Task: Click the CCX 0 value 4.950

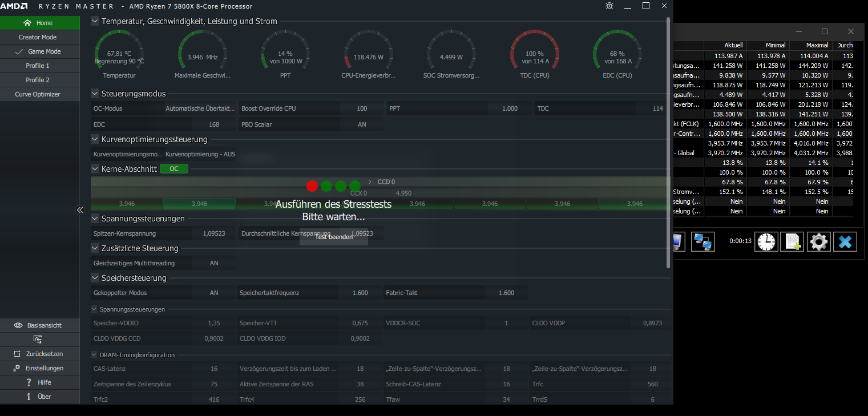Action: [403, 193]
